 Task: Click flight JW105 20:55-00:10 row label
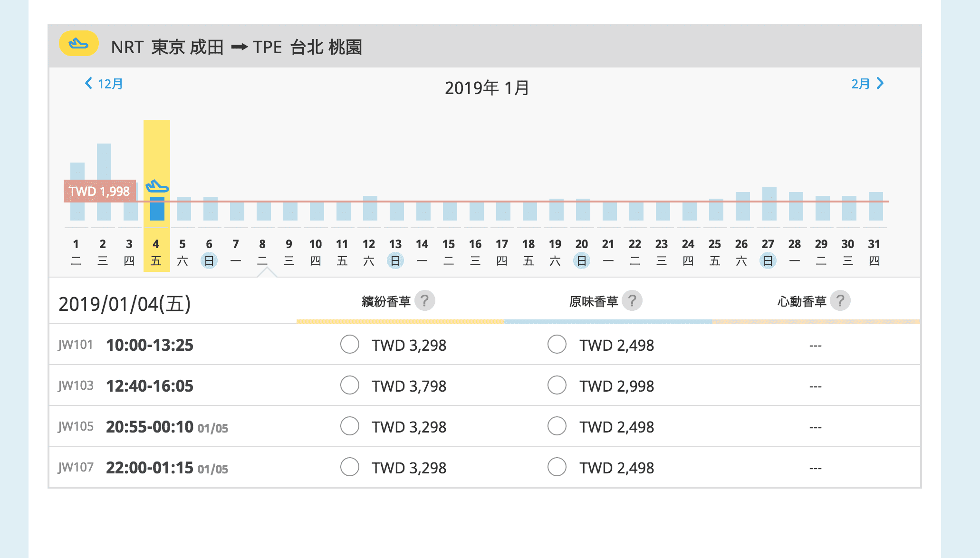pos(143,426)
